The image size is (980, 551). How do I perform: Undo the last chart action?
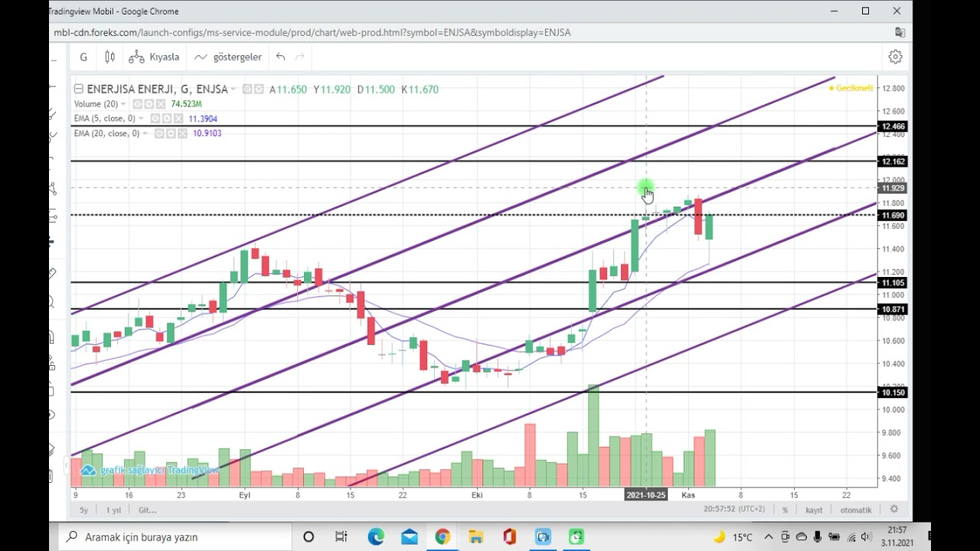coord(280,57)
